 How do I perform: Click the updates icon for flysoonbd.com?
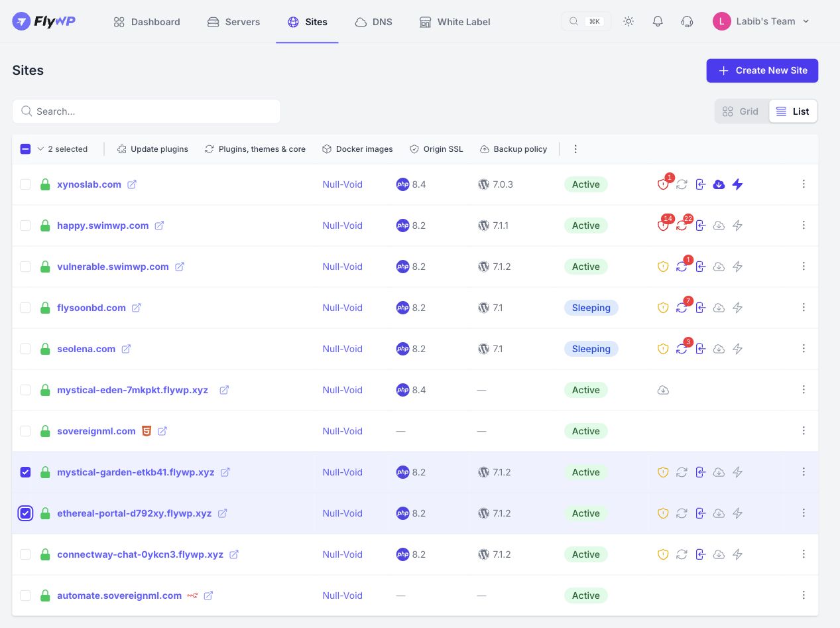pyautogui.click(x=682, y=308)
